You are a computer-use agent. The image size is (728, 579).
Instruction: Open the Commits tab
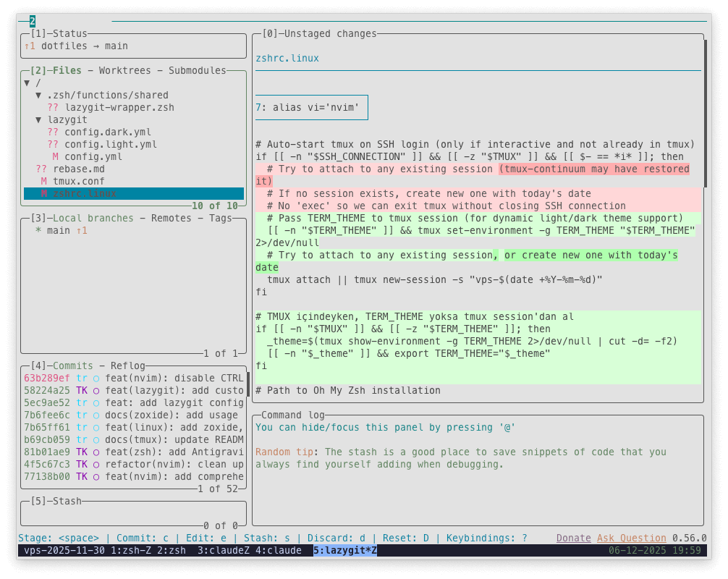click(x=73, y=366)
